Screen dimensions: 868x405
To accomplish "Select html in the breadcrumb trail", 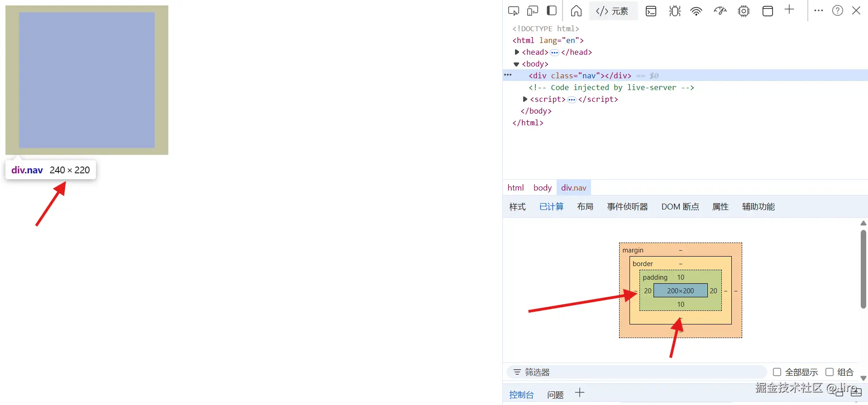I will click(x=515, y=187).
